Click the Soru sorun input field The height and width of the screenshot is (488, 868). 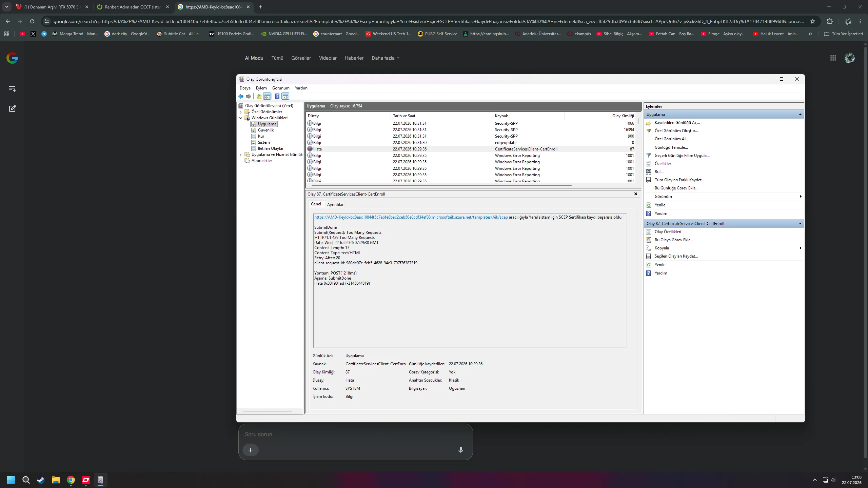[355, 434]
